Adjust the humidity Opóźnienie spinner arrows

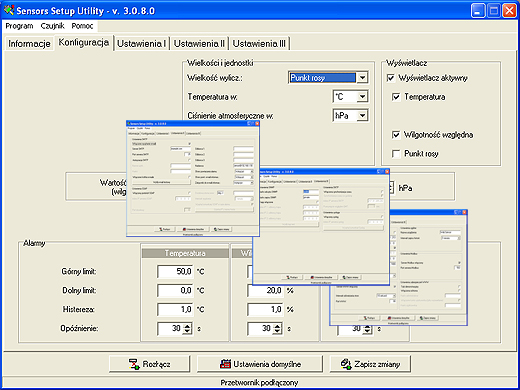point(278,329)
